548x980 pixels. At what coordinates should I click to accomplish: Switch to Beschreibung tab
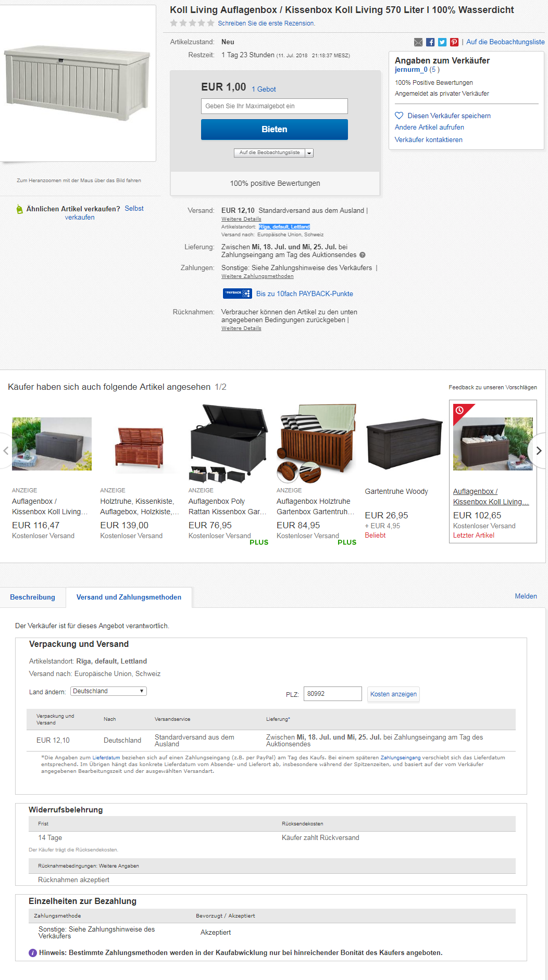[x=32, y=597]
